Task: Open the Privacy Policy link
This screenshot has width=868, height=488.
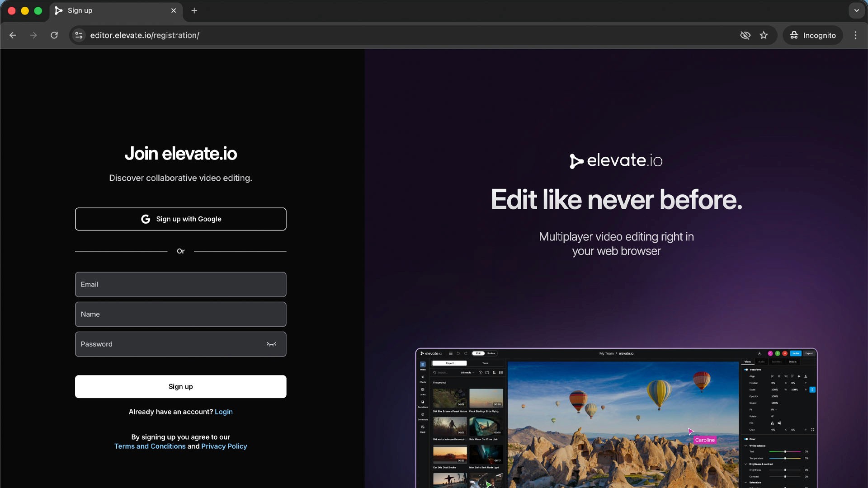Action: coord(224,446)
